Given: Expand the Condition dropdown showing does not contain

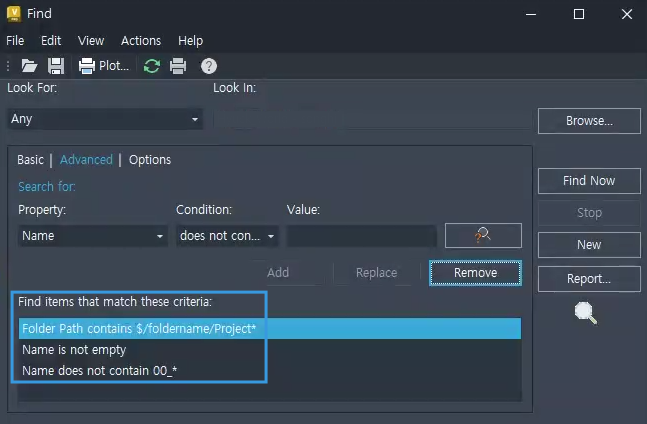Looking at the screenshot, I should click(227, 236).
